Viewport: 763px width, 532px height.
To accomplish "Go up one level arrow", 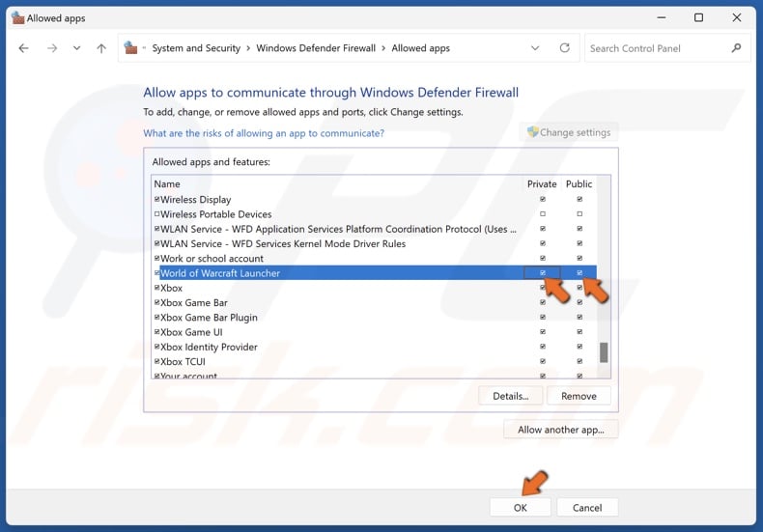I will [101, 48].
